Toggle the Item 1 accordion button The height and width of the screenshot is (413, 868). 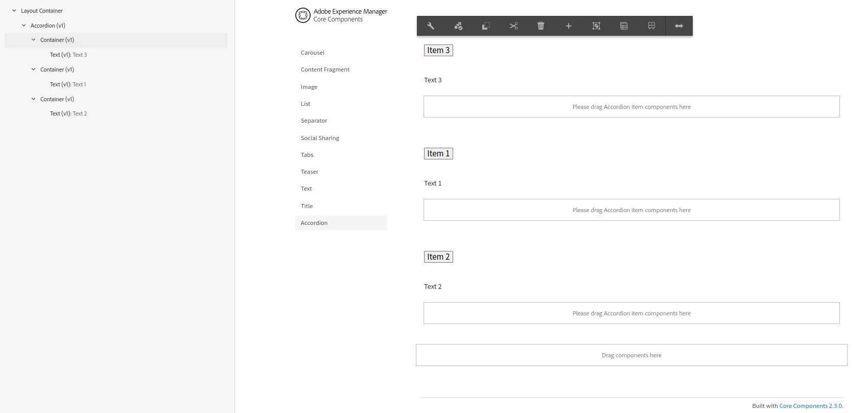tap(438, 153)
